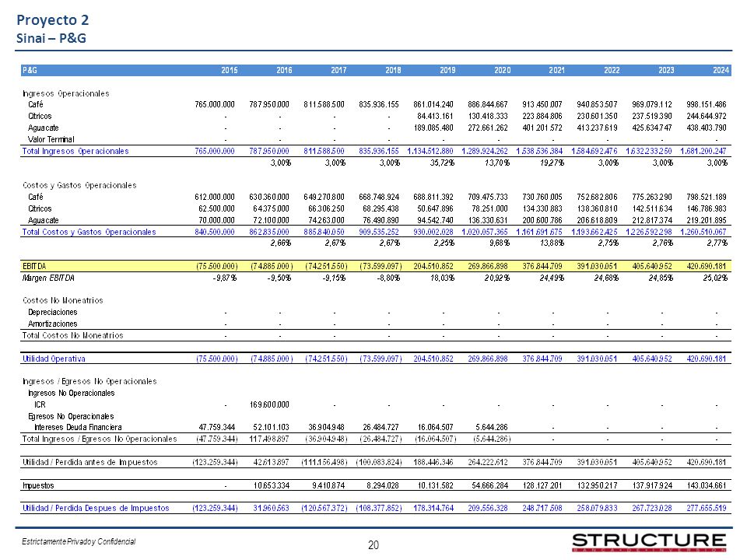Select total income value 1.134.512.880
The image size is (747, 560).
430,151
